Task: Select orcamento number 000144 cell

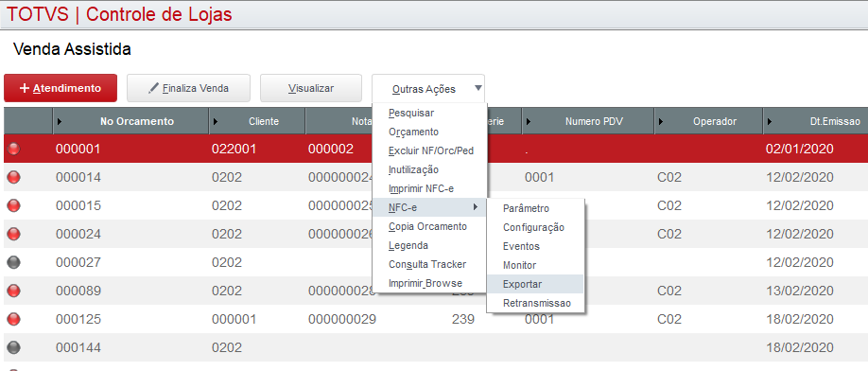Action: tap(78, 347)
